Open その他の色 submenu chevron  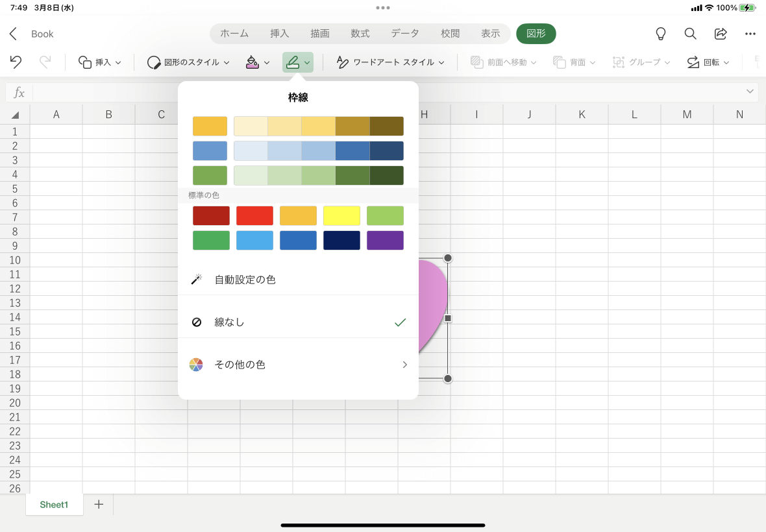[404, 365]
